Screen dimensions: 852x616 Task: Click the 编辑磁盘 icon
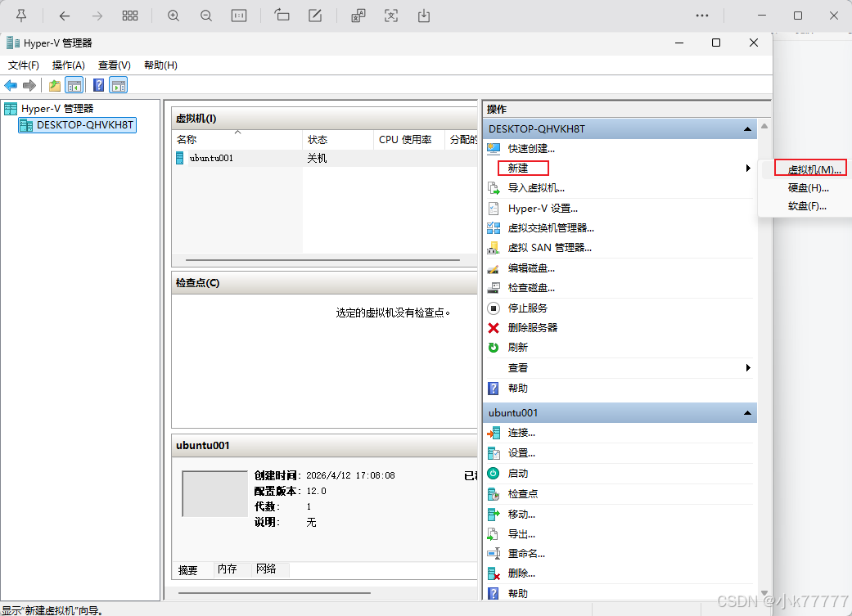(x=494, y=268)
